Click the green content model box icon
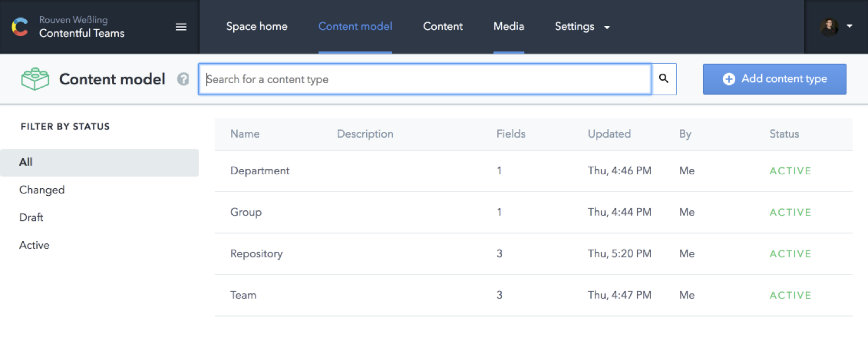 coord(35,78)
